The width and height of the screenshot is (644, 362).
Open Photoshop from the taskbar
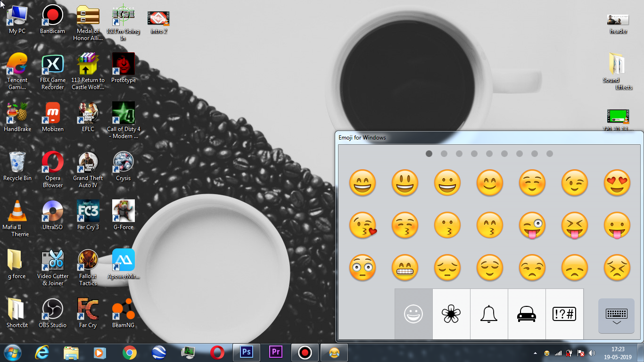pyautogui.click(x=246, y=352)
